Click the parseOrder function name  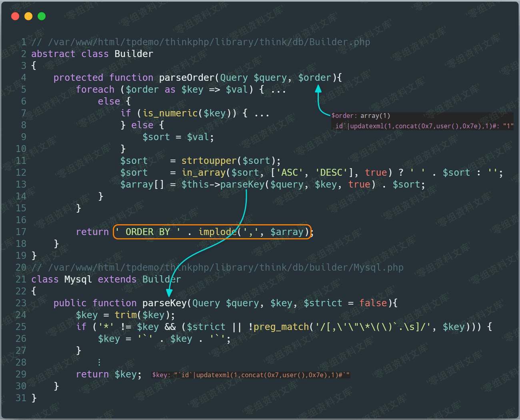pyautogui.click(x=187, y=78)
